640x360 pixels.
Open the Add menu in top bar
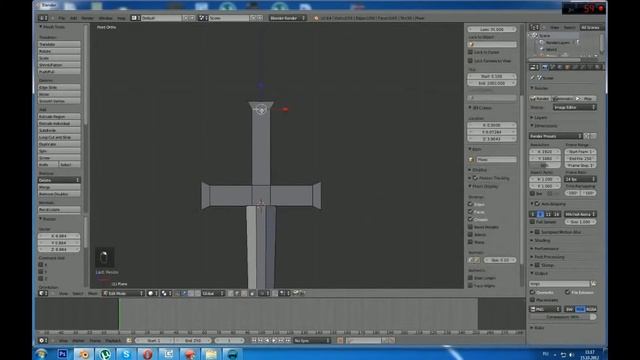[73, 18]
